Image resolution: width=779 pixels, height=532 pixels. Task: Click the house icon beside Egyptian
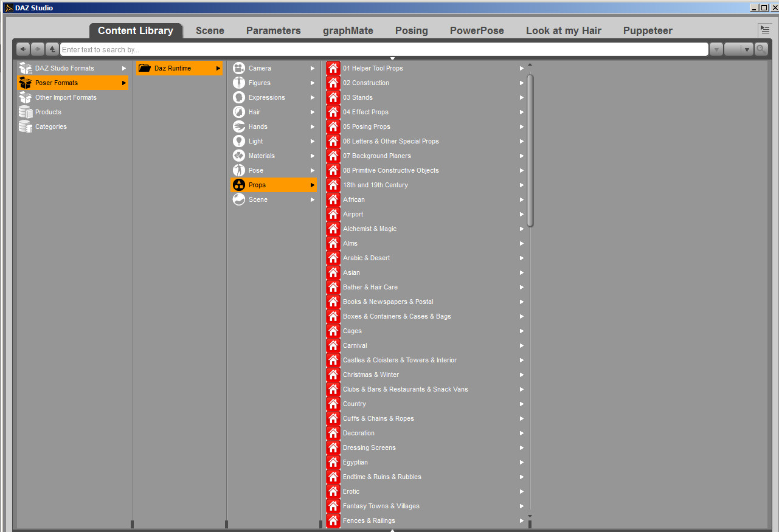tap(333, 462)
